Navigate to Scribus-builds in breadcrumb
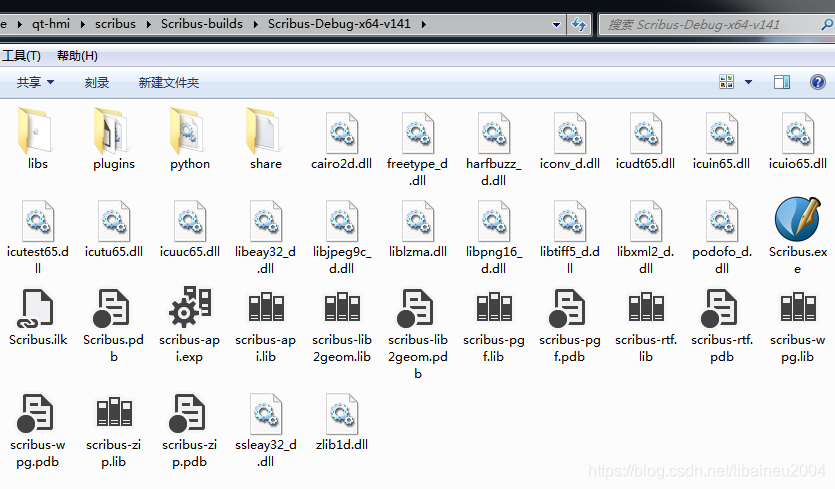 point(202,24)
